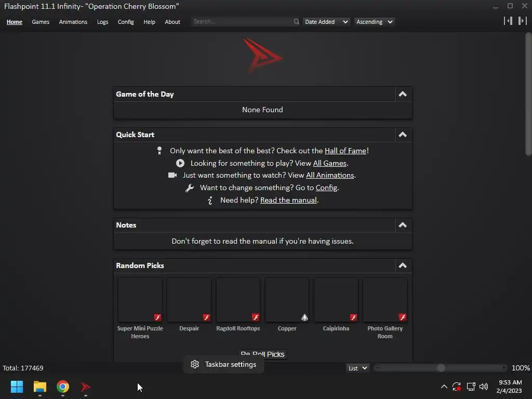Click Flash icon on Super Mini Puzzle Heroes
This screenshot has width=532, height=399.
[157, 317]
